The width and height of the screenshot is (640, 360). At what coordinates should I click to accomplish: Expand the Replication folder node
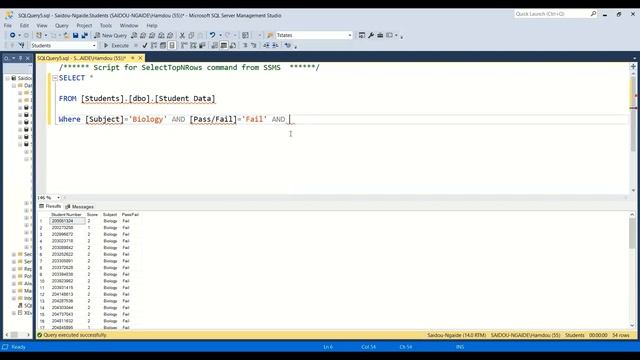(x=14, y=269)
